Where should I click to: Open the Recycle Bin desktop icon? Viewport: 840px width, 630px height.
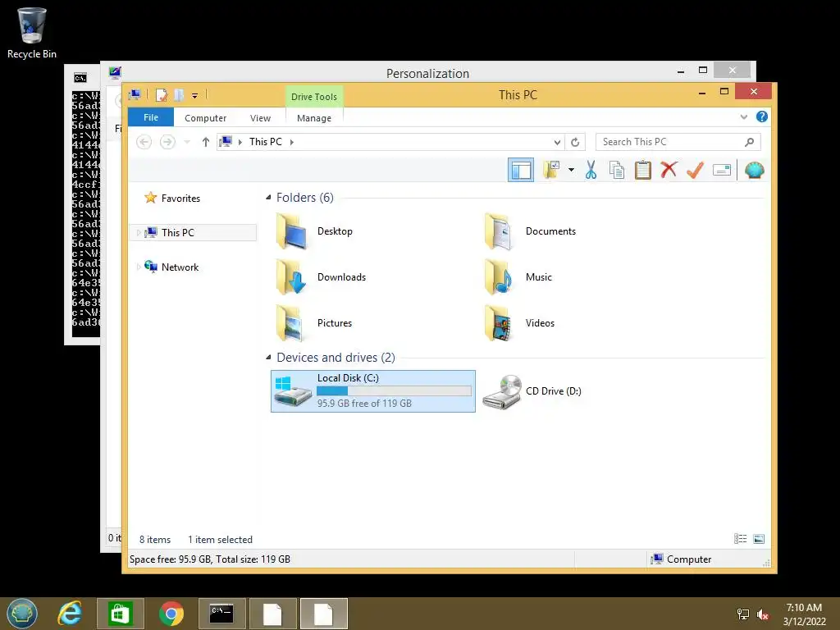click(x=32, y=33)
